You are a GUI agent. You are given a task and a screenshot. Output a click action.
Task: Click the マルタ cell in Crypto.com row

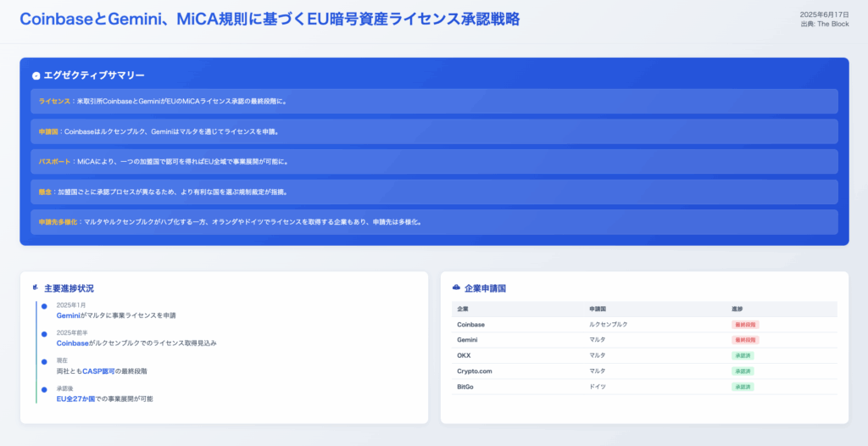point(598,371)
